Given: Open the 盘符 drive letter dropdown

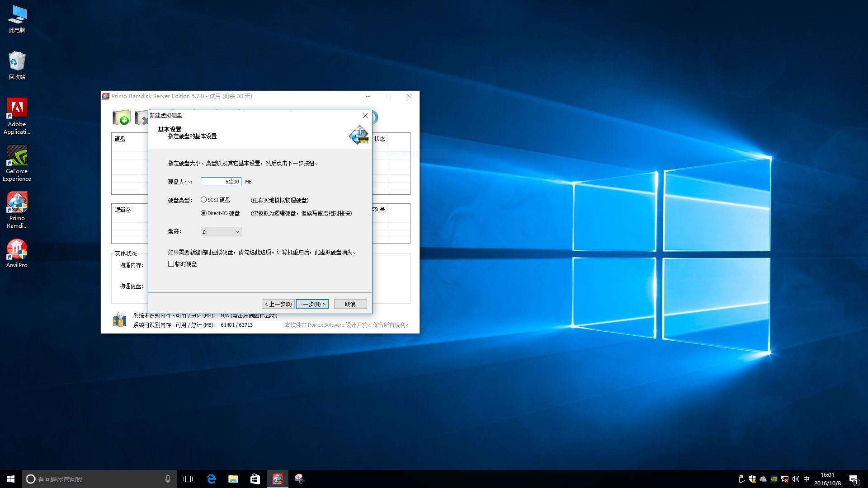Looking at the screenshot, I should point(221,232).
